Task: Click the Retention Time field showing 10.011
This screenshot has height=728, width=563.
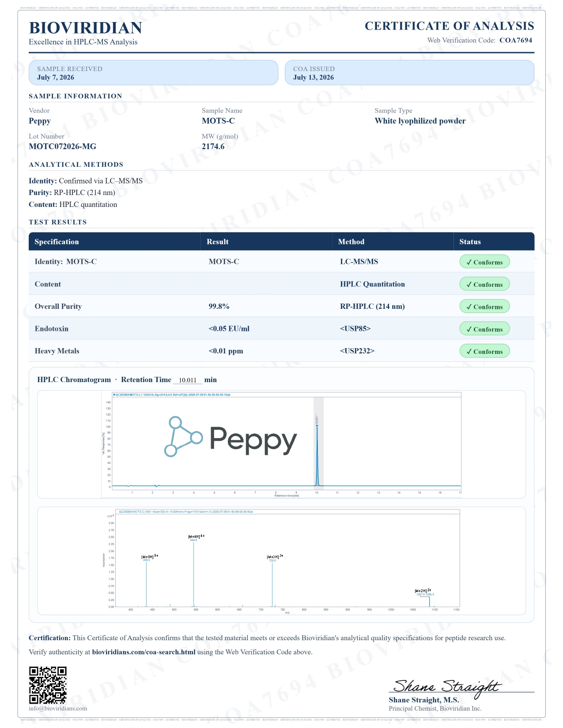Action: point(188,380)
